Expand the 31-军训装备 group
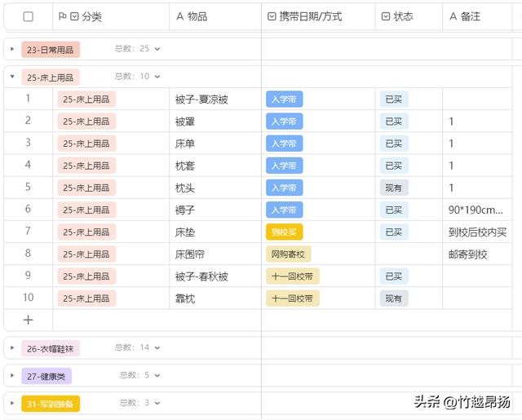522x420 pixels. coord(12,403)
